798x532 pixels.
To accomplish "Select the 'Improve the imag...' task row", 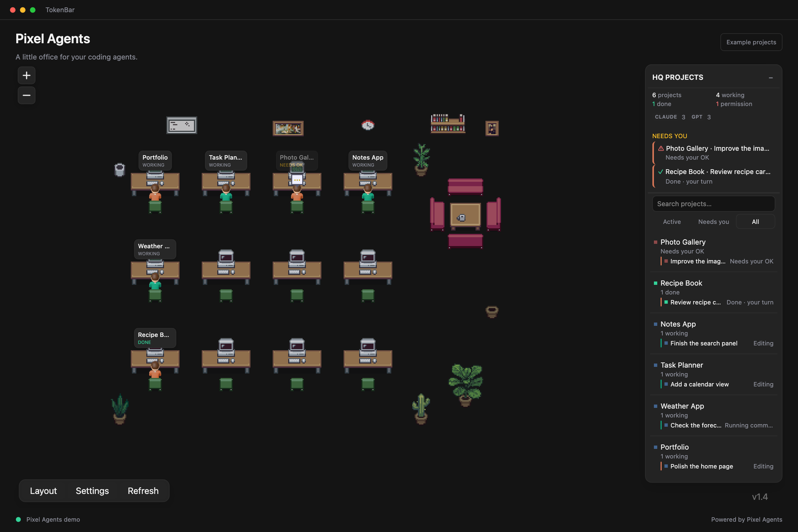I will 717,261.
